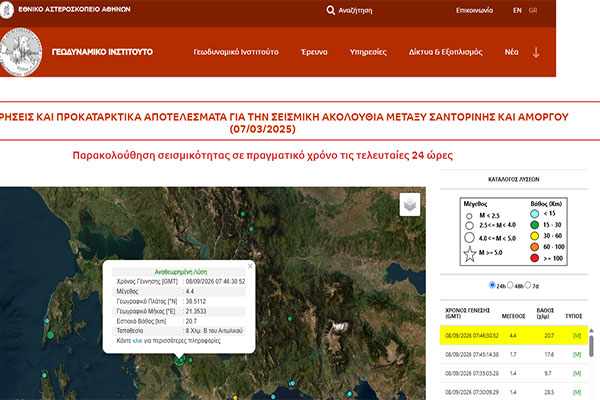Expand the Γεωδυναμικό Ινστιτούτο nav menu
Image resolution: width=600 pixels, height=400 pixels.
click(x=236, y=52)
